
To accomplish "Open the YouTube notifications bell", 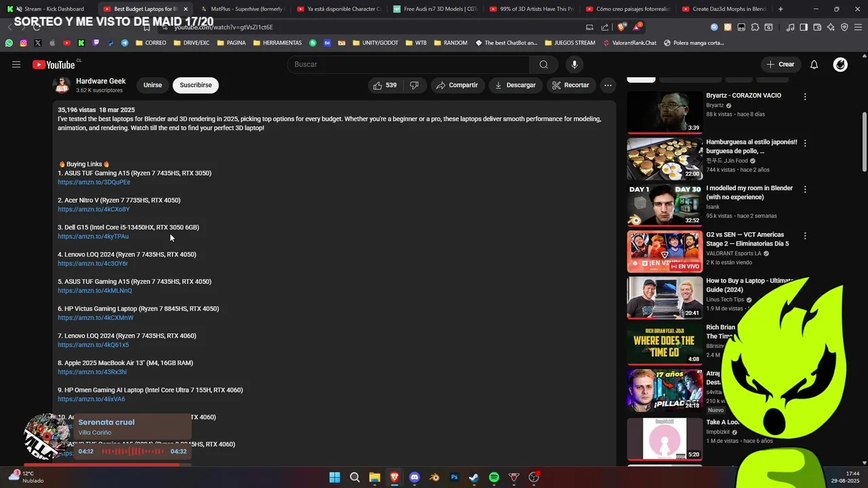I will 814,64.
